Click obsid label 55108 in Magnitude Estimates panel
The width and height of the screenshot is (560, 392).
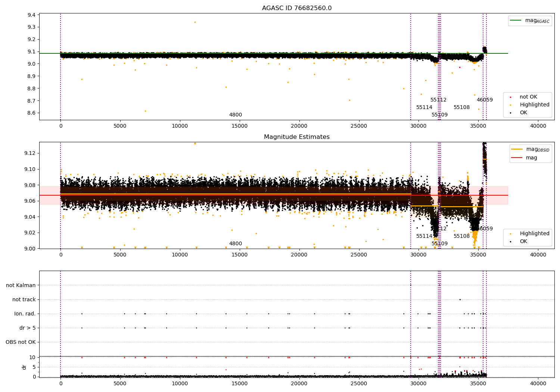click(462, 236)
